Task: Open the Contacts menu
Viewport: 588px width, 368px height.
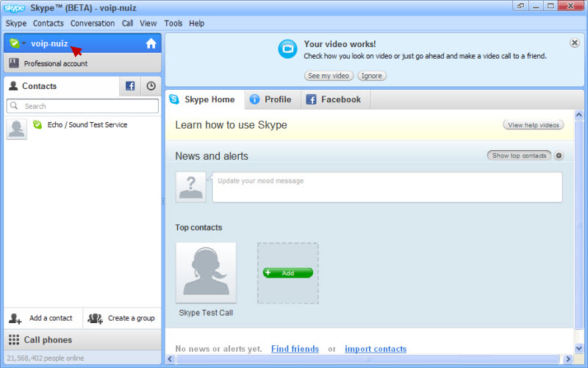Action: pos(49,24)
